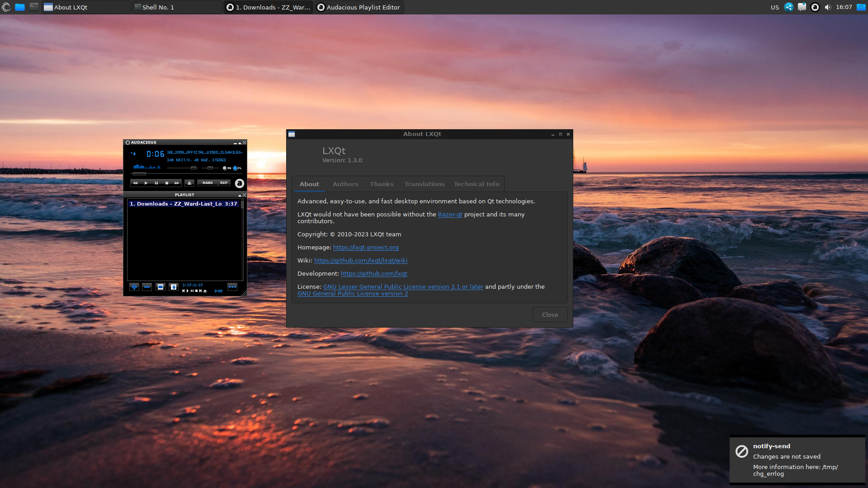Open the Razor-qt link
The width and height of the screenshot is (868, 488).
(x=450, y=215)
